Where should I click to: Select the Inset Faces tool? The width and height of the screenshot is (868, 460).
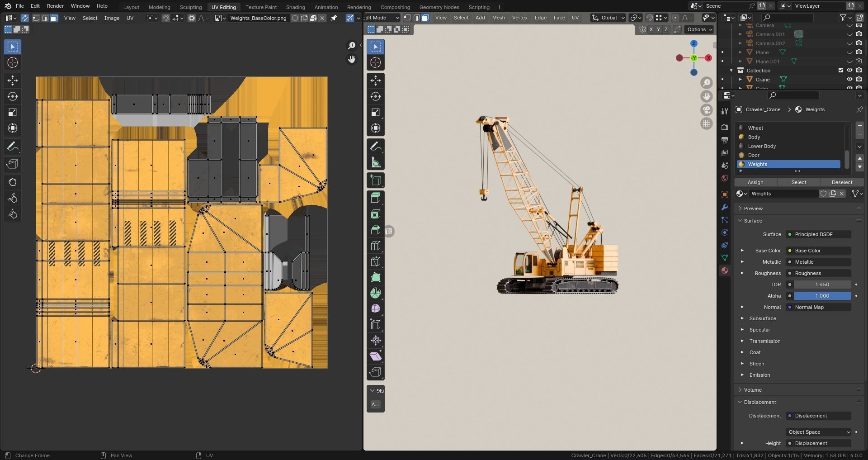[x=376, y=214]
